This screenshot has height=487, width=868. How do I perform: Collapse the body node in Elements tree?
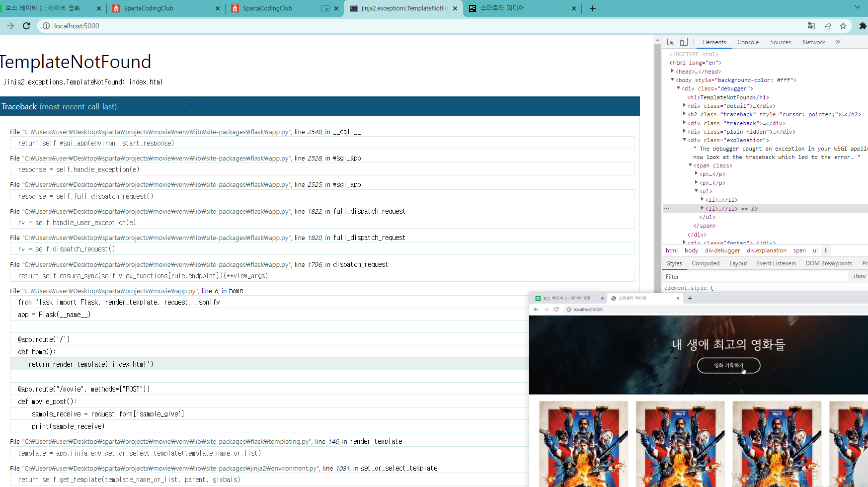coord(672,80)
